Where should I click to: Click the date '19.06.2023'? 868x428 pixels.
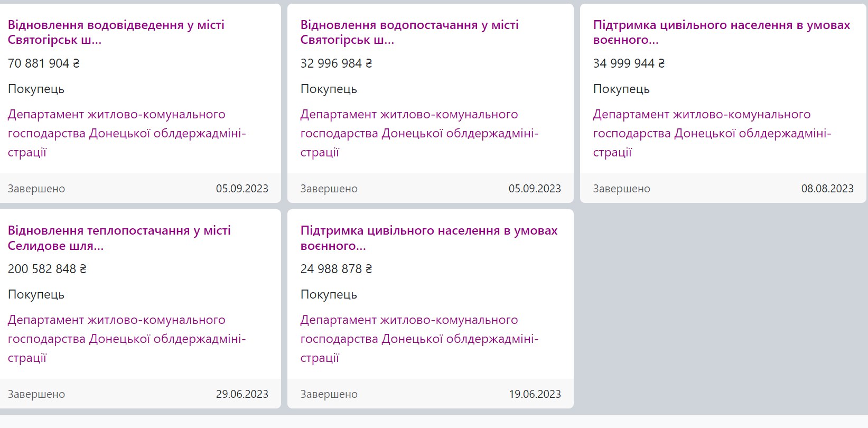pyautogui.click(x=535, y=394)
